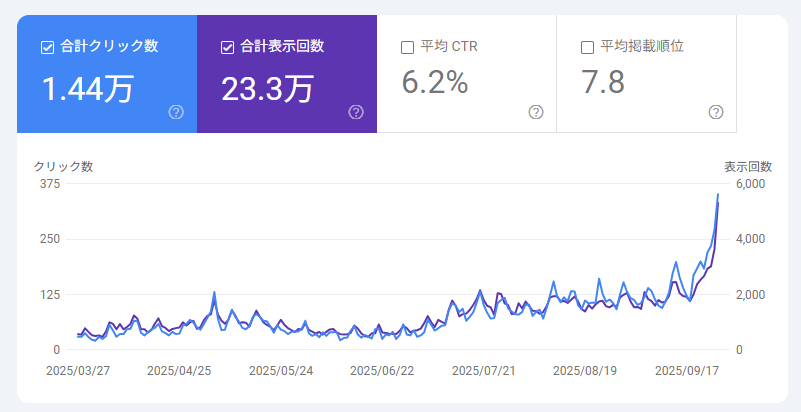
Task: Click the 2025/09/17 date label
Action: pyautogui.click(x=687, y=370)
